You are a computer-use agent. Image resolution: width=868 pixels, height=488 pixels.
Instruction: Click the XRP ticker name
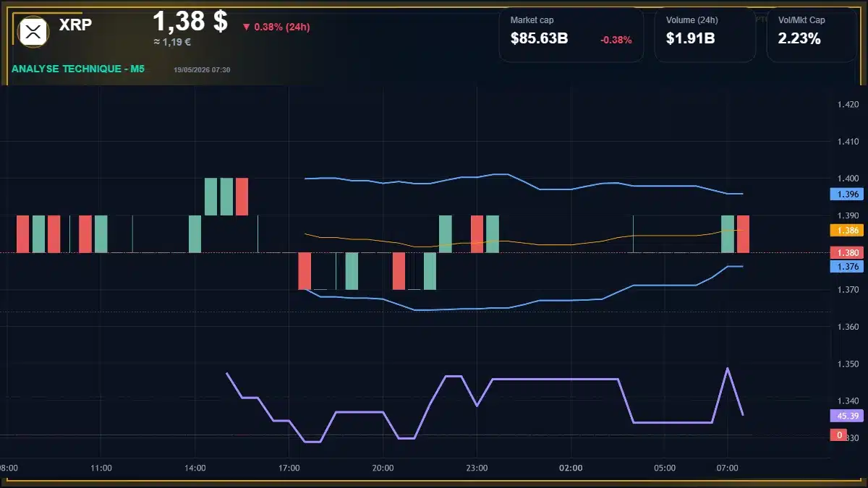76,24
